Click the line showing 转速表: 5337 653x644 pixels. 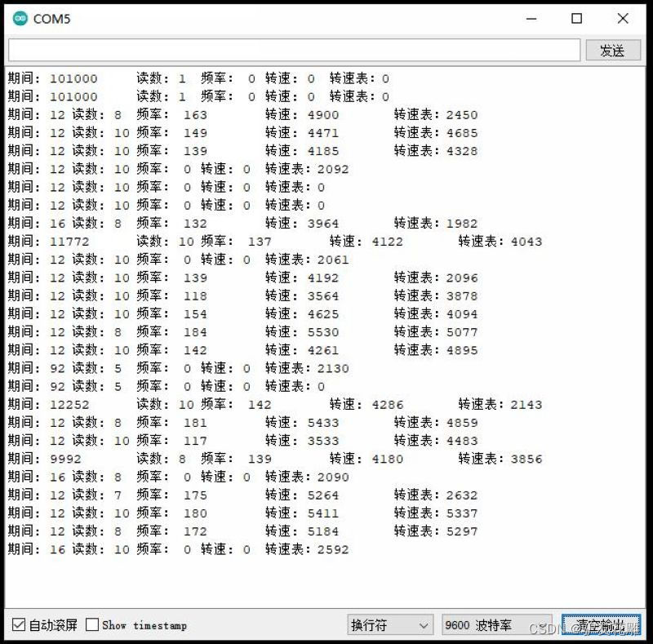click(245, 513)
